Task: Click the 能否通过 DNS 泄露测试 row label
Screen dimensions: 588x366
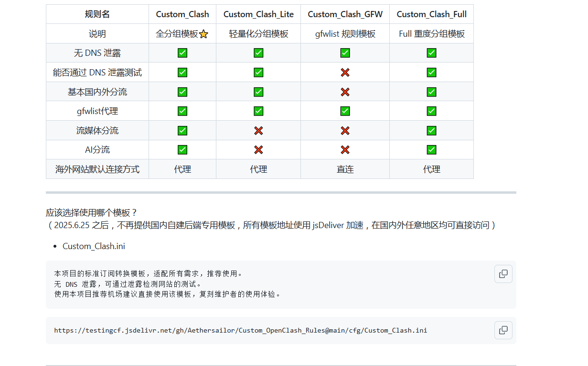Action: pos(97,73)
